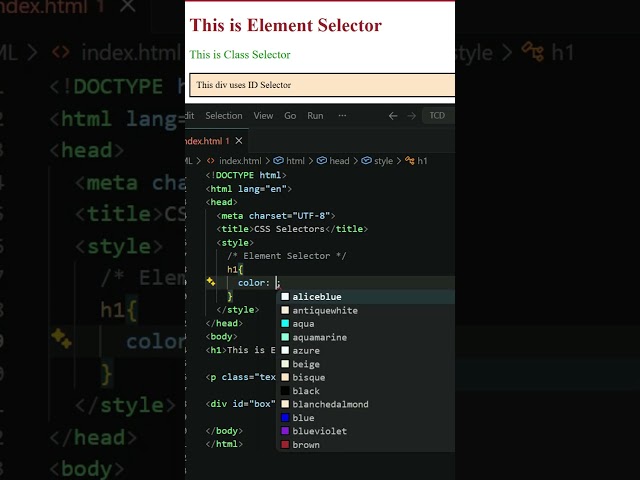The width and height of the screenshot is (640, 480).
Task: Click the 'This is Class Selector' paragraph in preview
Action: 240,55
